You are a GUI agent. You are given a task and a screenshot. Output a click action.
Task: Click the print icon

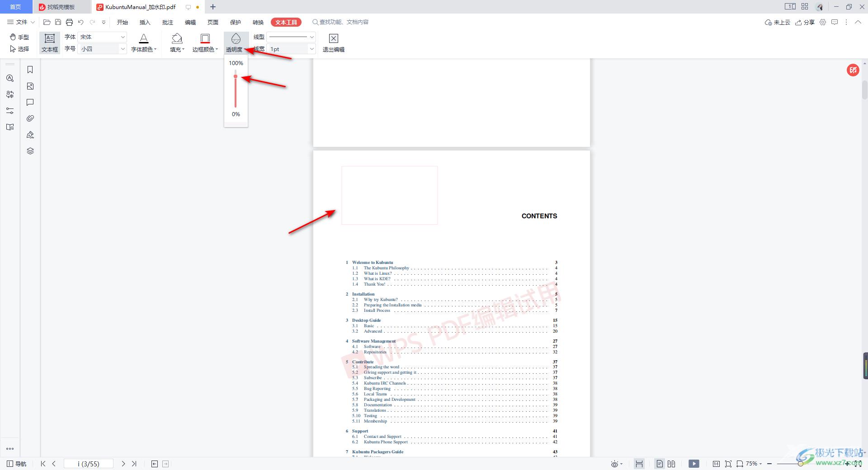(x=69, y=22)
